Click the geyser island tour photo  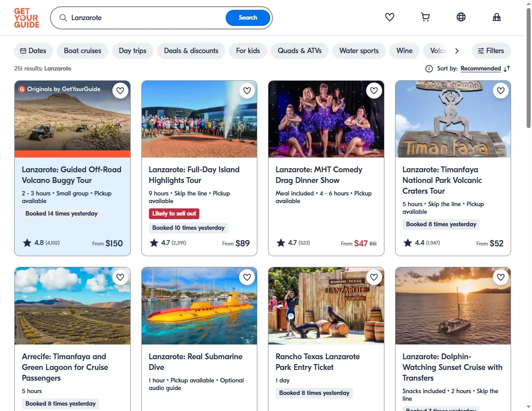tap(199, 119)
